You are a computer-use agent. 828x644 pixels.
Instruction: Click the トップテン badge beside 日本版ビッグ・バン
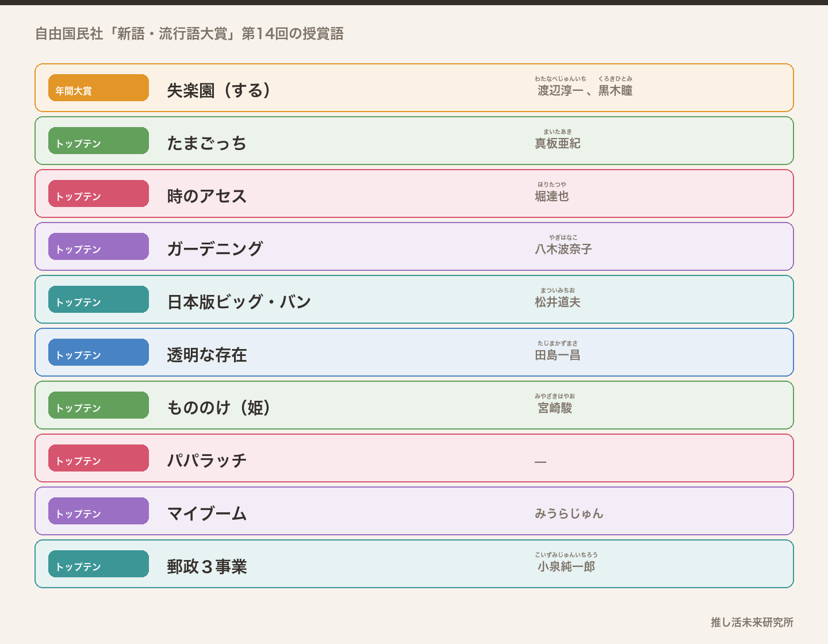(98, 300)
